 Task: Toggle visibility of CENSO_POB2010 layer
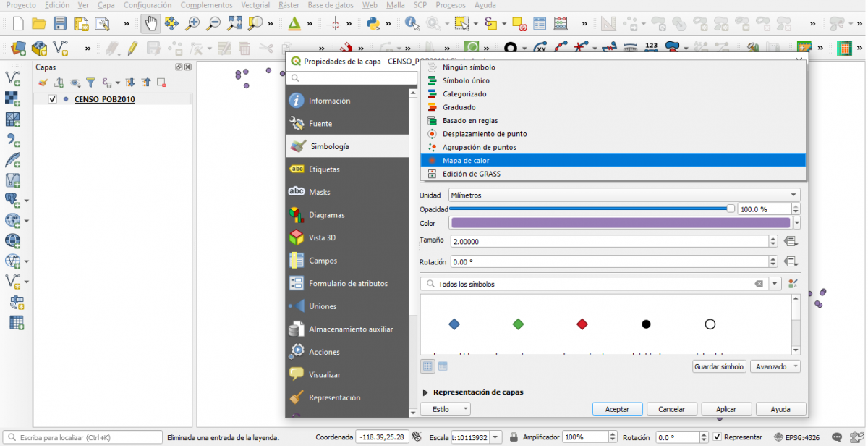[53, 100]
